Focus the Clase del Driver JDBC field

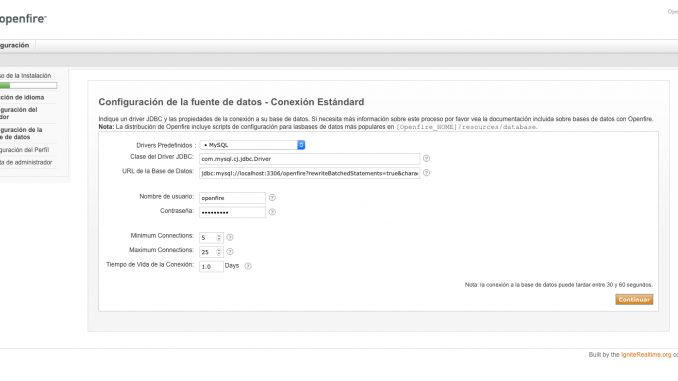[x=309, y=159]
